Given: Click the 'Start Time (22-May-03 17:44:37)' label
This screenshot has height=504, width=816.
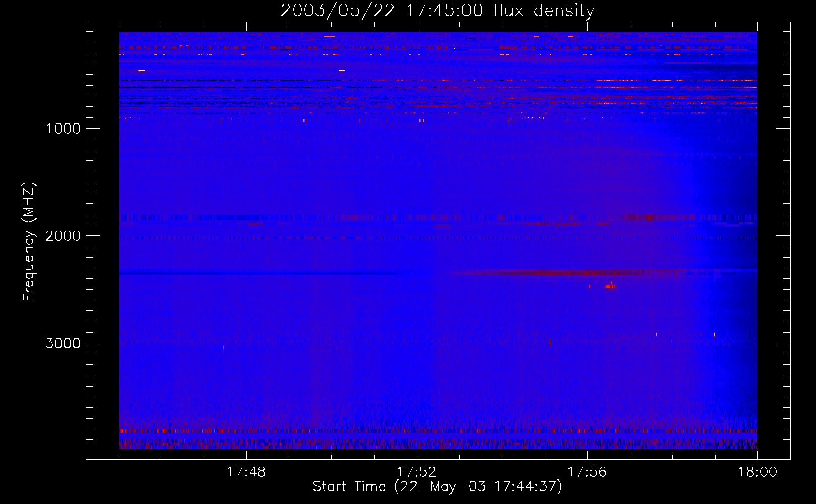Looking at the screenshot, I should 437,486.
